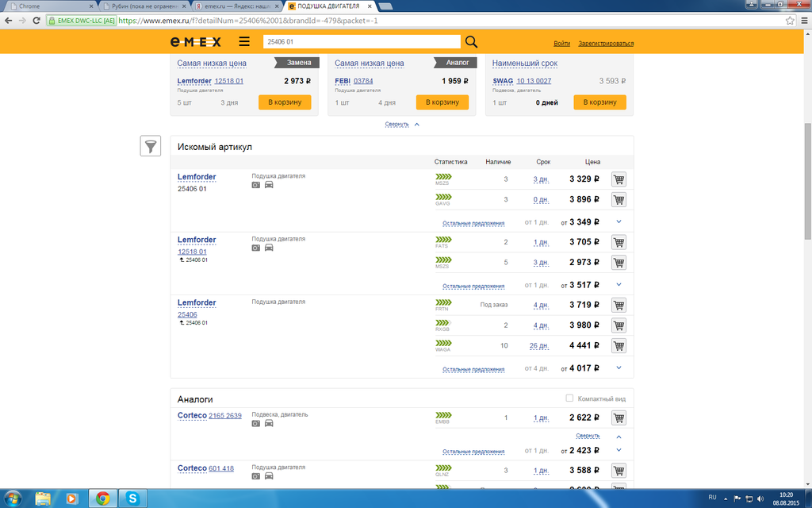Open the filter funnel icon
The height and width of the screenshot is (508, 812).
pos(151,146)
